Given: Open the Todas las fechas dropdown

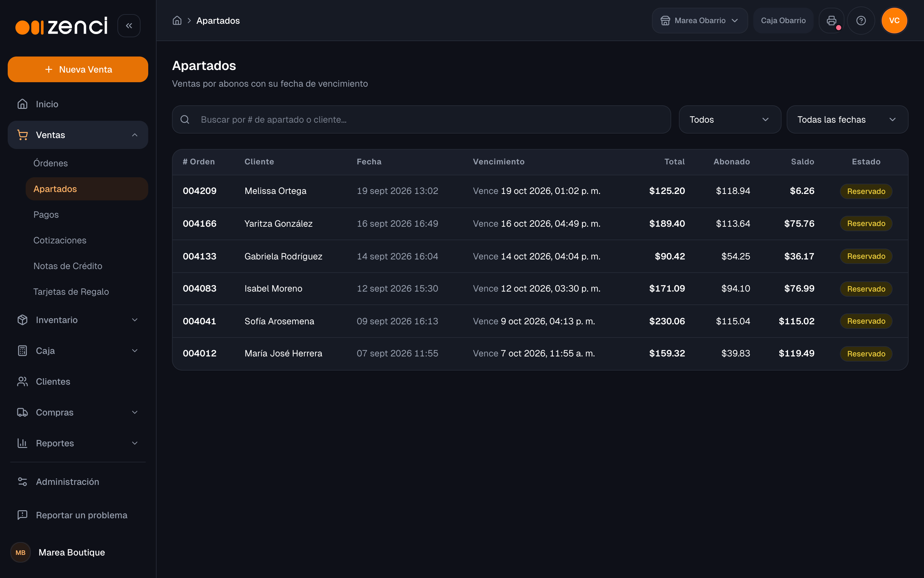Looking at the screenshot, I should 847,120.
